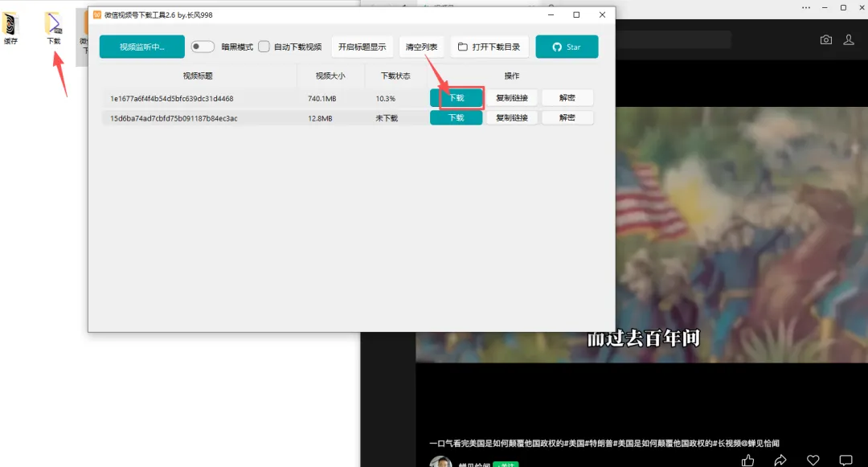The image size is (868, 467).
Task: Download the 12.8MB video row
Action: click(457, 118)
